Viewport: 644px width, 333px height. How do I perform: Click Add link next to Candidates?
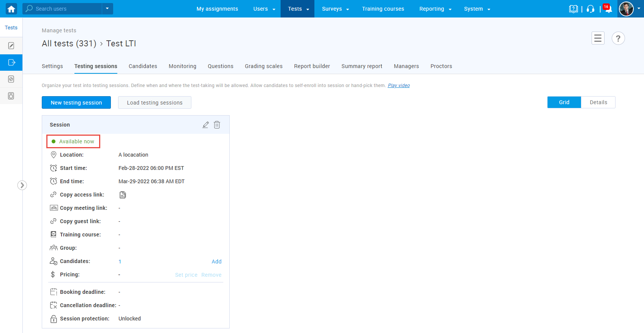point(216,262)
